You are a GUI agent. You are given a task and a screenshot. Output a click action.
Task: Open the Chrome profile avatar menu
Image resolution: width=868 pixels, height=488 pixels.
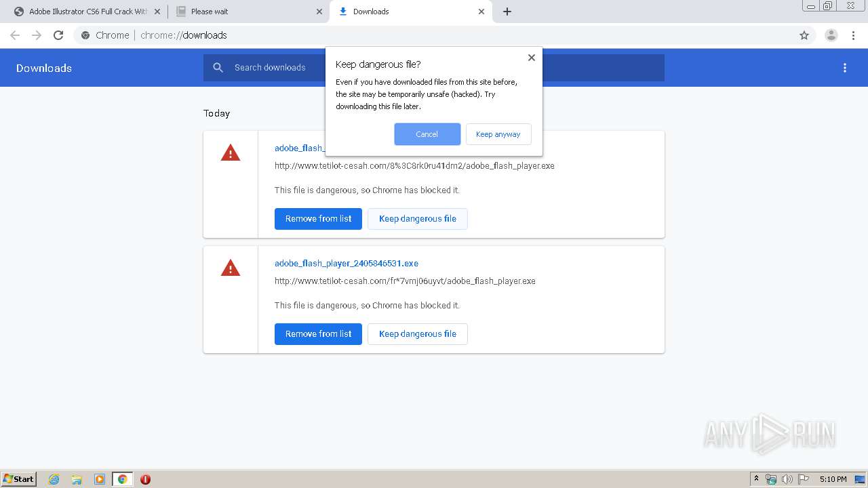(x=831, y=35)
